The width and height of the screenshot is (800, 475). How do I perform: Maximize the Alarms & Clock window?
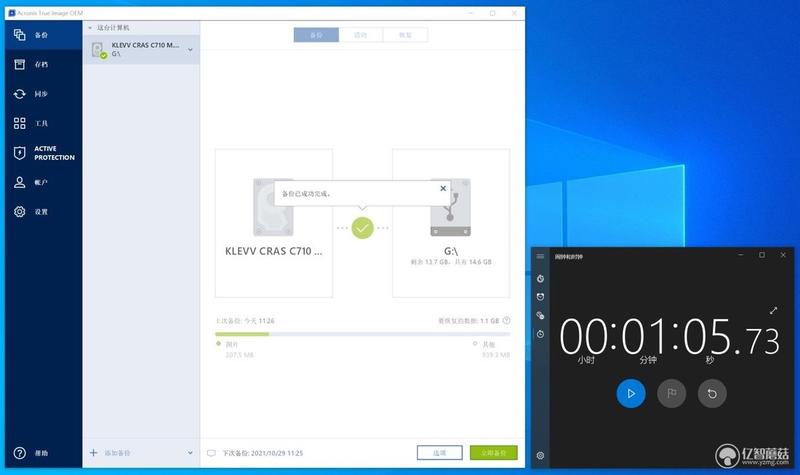[762, 255]
